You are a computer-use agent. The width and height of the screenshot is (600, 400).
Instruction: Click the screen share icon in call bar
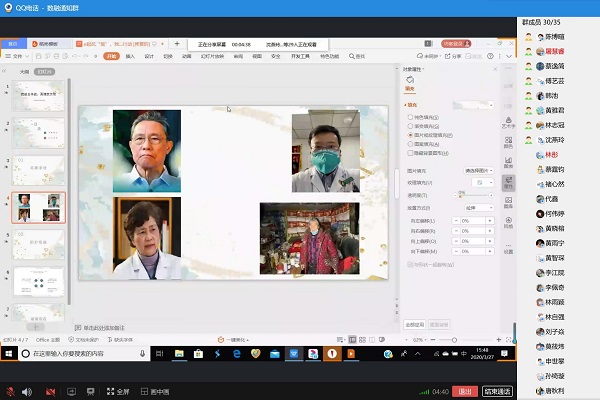(72, 392)
